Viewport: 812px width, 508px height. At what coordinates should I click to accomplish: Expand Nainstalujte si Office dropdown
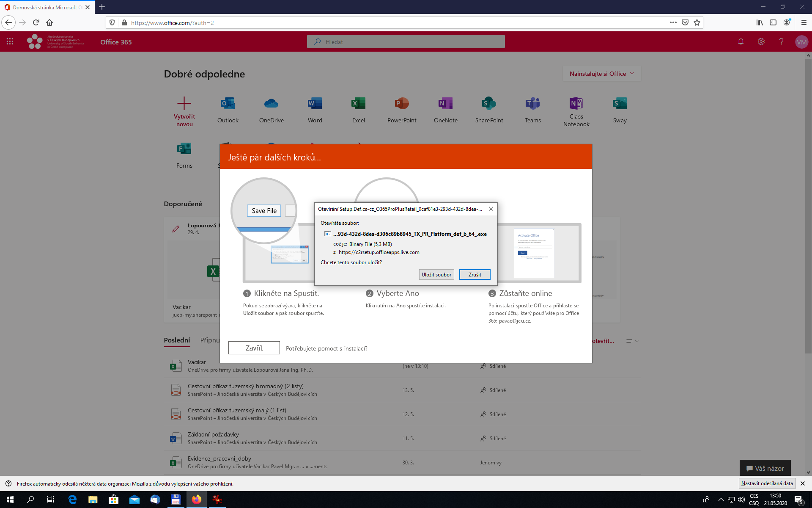click(602, 73)
